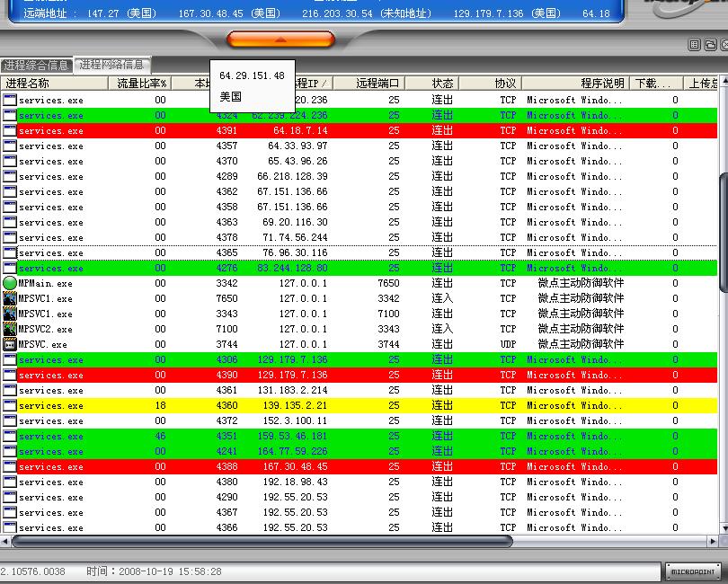Click the services.exe icon on the port 4390 row
This screenshot has height=584, width=728.
pyautogui.click(x=9, y=375)
